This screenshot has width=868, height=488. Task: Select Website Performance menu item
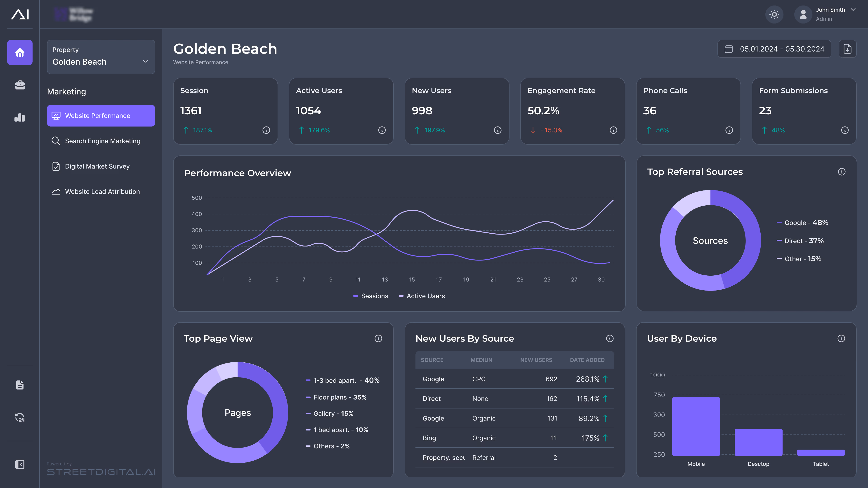tap(101, 115)
